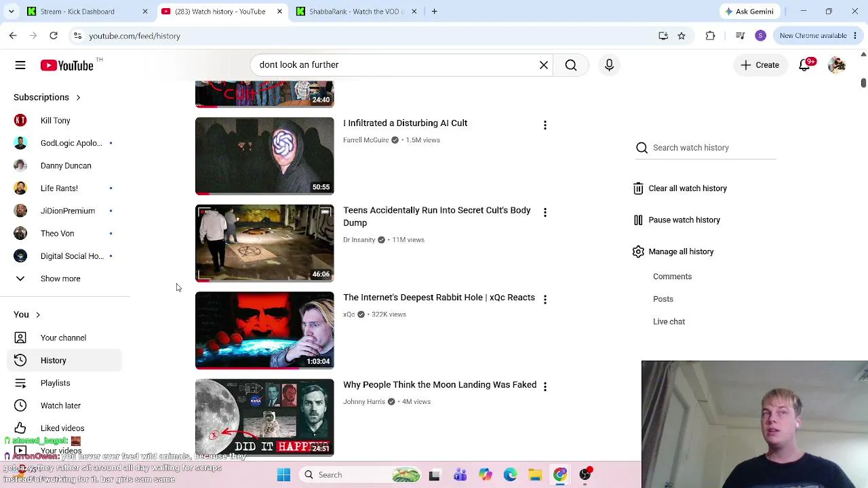The image size is (868, 488).
Task: Click the trash icon for clearing history
Action: tap(638, 188)
